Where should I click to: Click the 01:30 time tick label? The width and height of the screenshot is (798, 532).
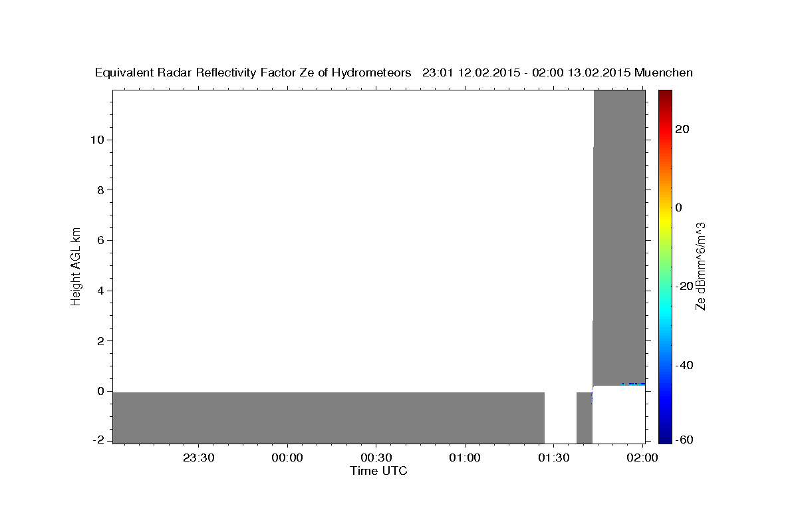point(553,458)
